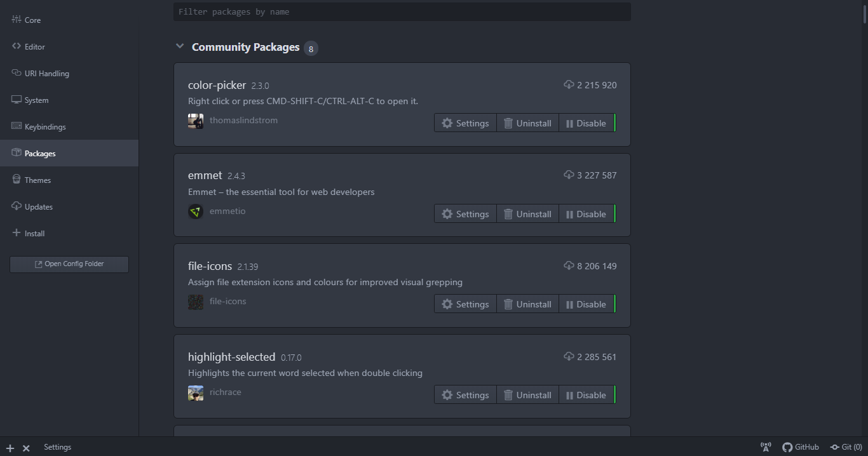Focus the Filter packages by name field

tap(402, 11)
